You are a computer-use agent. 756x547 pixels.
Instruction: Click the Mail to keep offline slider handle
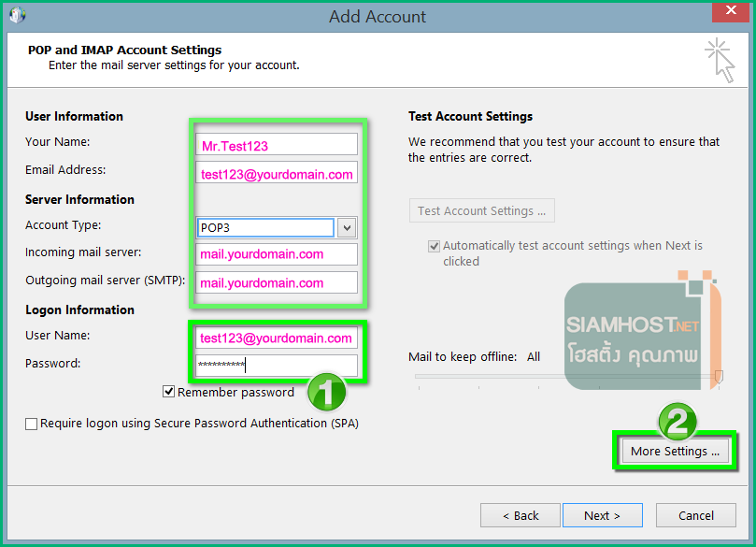[718, 376]
